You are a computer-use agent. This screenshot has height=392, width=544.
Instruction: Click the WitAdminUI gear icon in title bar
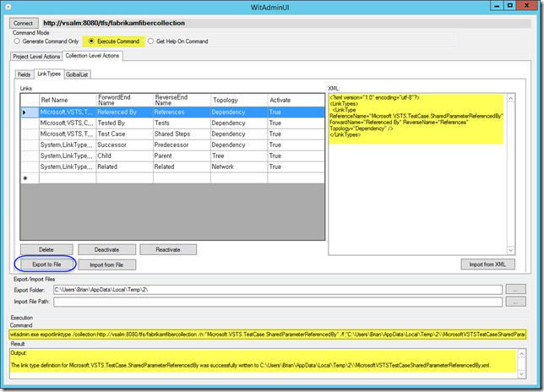coord(8,7)
